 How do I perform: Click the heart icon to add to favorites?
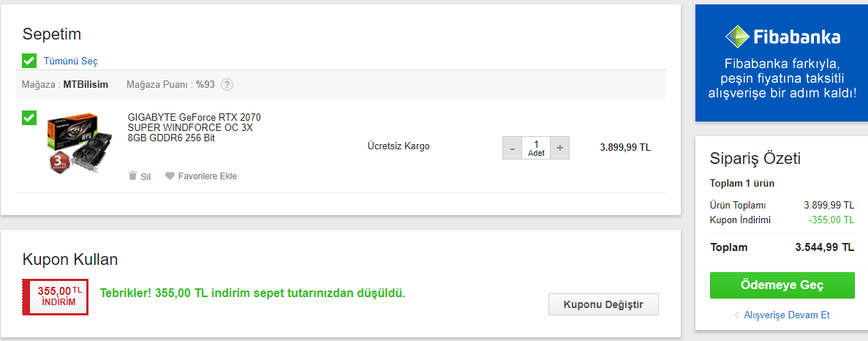click(170, 176)
